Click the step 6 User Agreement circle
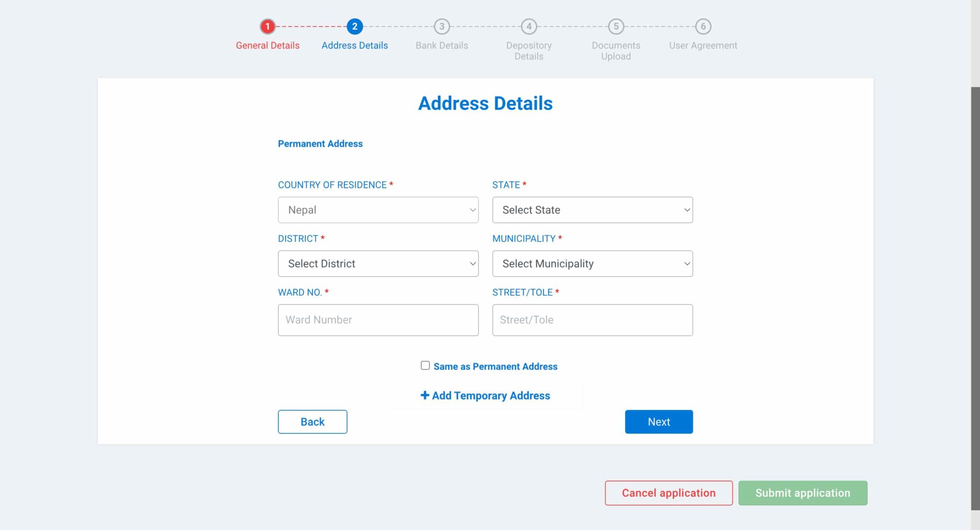 (x=703, y=26)
